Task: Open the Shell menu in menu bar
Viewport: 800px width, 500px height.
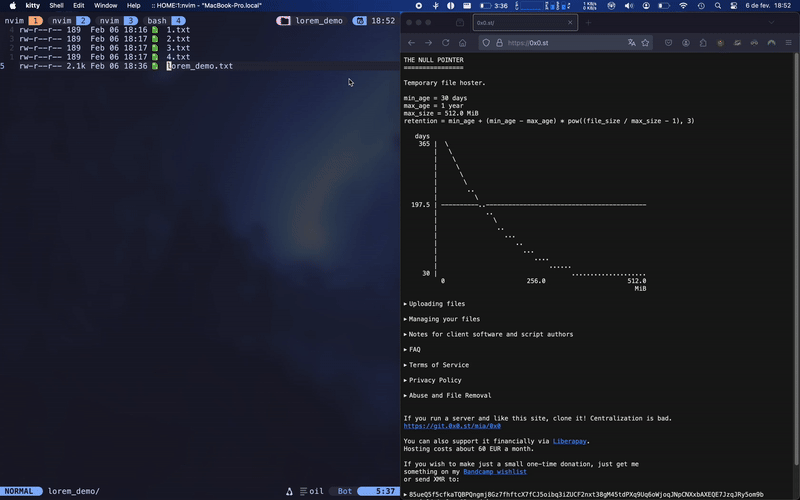Action: pyautogui.click(x=56, y=5)
